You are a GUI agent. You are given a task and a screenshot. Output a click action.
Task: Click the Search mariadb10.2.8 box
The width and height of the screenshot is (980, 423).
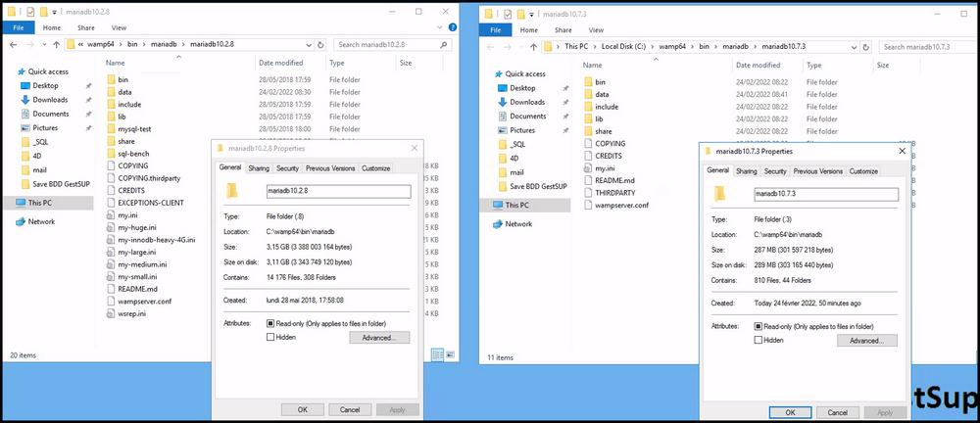click(393, 45)
